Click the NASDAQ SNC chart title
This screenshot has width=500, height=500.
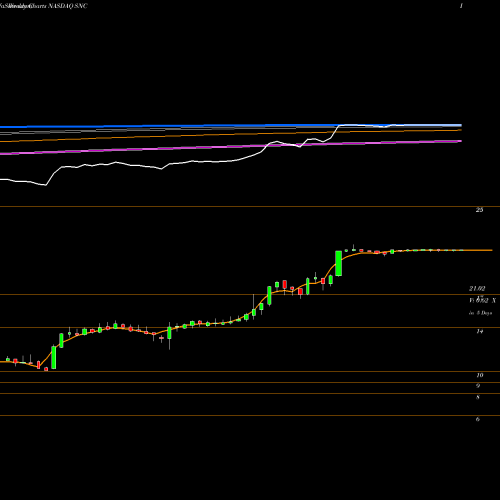pos(68,6)
